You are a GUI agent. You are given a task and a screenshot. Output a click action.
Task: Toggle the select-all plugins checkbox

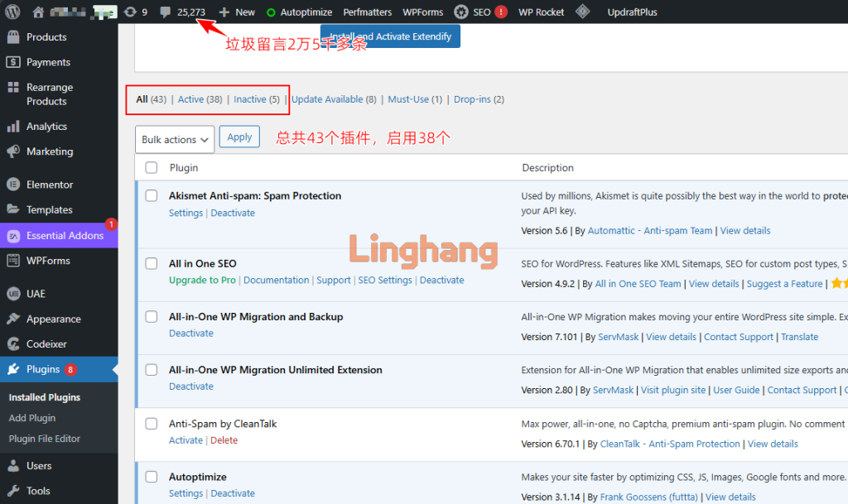[152, 168]
